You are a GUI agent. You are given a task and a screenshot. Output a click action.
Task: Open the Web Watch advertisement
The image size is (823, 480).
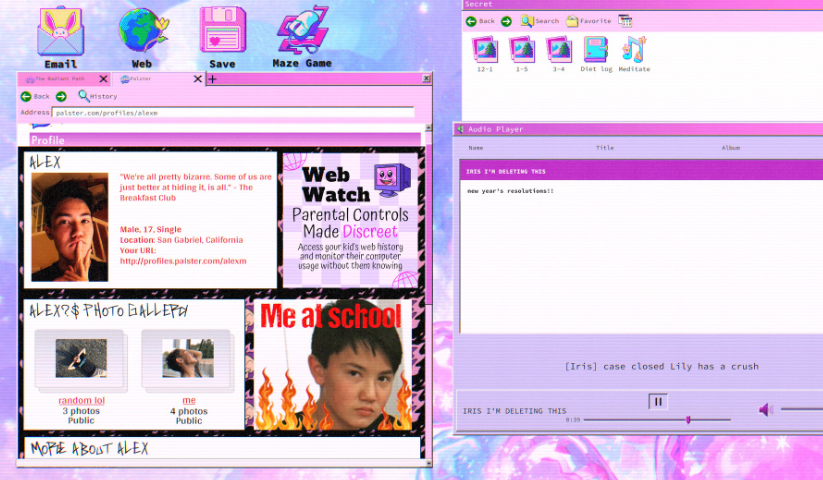tap(351, 220)
